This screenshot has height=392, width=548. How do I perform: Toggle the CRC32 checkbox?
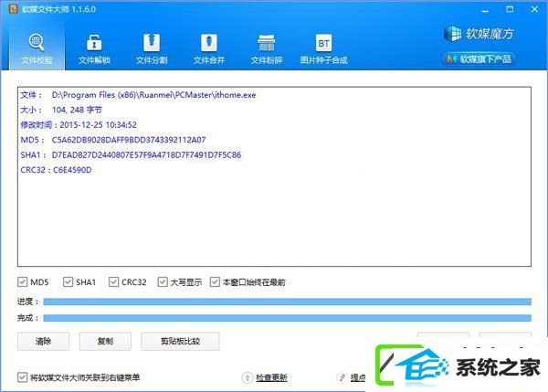[x=113, y=281]
